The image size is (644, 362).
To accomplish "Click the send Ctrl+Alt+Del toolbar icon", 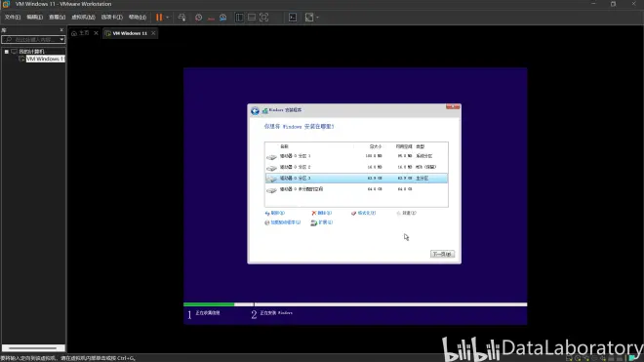I will pos(181,18).
